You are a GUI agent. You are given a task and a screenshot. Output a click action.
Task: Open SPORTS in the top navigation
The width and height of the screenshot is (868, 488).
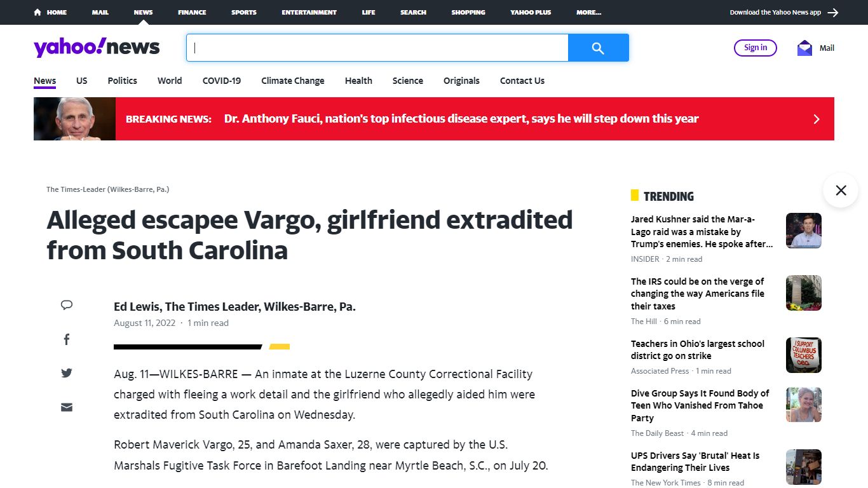point(244,12)
